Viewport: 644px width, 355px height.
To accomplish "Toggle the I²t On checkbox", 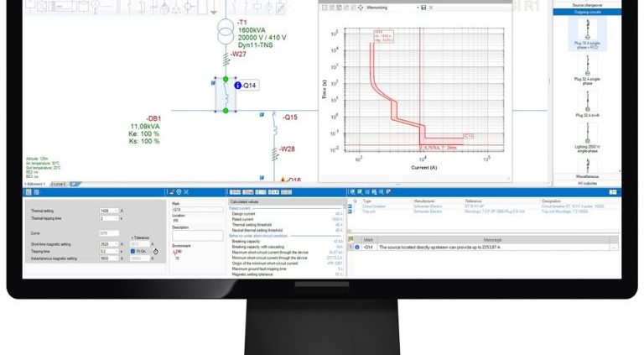I will (132, 251).
